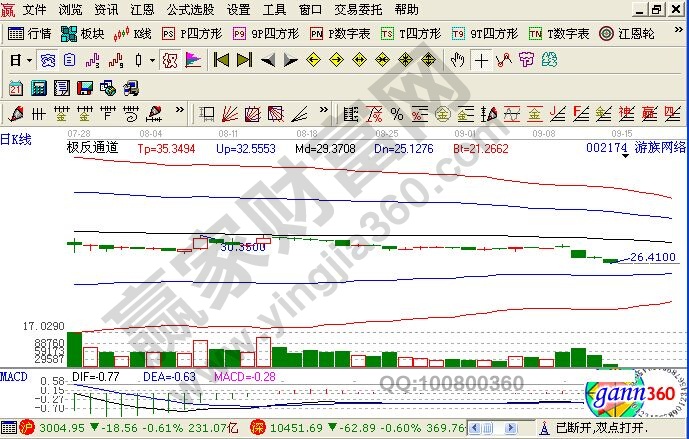The width and height of the screenshot is (689, 439).
Task: Select the red 赢 angle line tool
Action: [x=649, y=114]
